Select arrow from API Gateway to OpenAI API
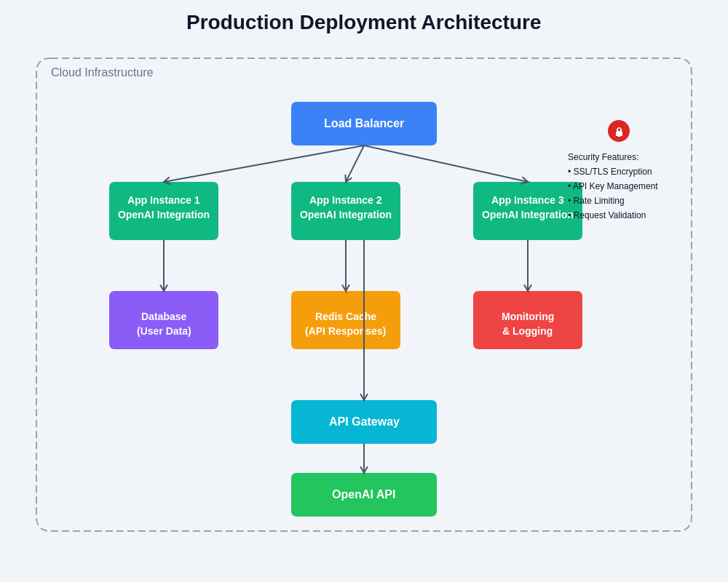 tap(364, 458)
